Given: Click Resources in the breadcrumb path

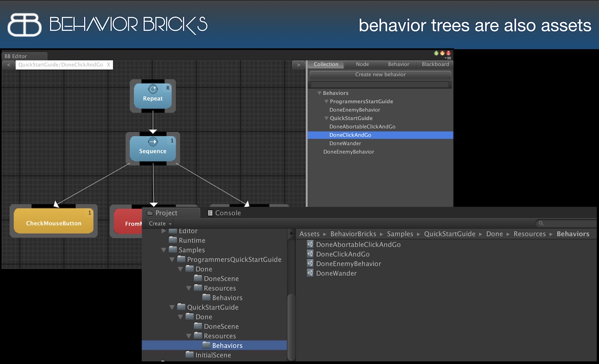Looking at the screenshot, I should pos(530,234).
